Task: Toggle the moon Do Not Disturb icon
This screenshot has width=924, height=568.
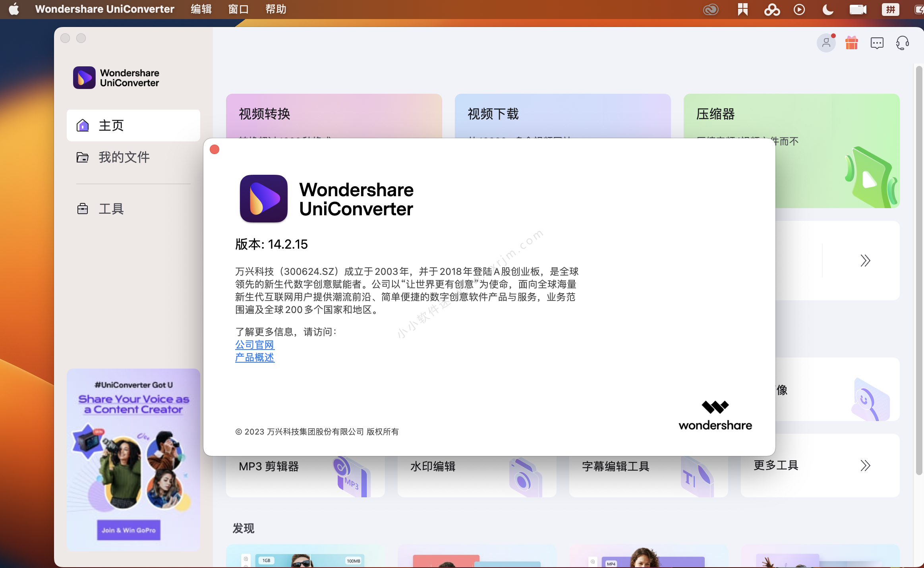Action: coord(827,9)
